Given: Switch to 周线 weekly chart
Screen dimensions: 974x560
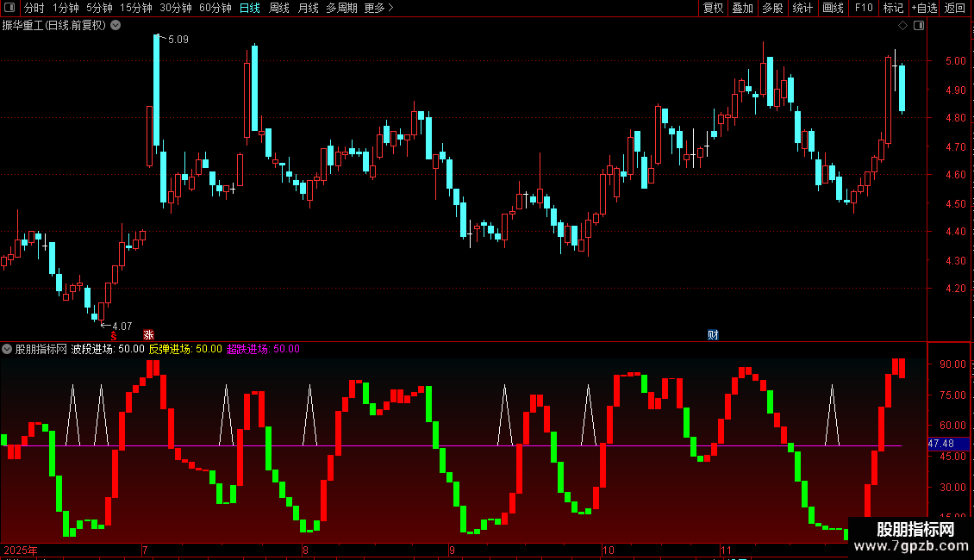Looking at the screenshot, I should coord(279,8).
